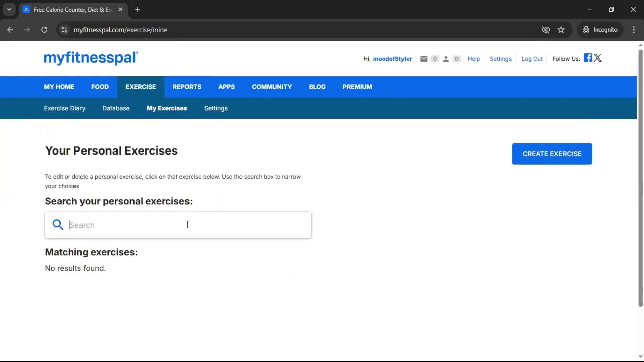The width and height of the screenshot is (644, 362).
Task: Close the Free Calorie Counter tab
Action: tap(120, 10)
